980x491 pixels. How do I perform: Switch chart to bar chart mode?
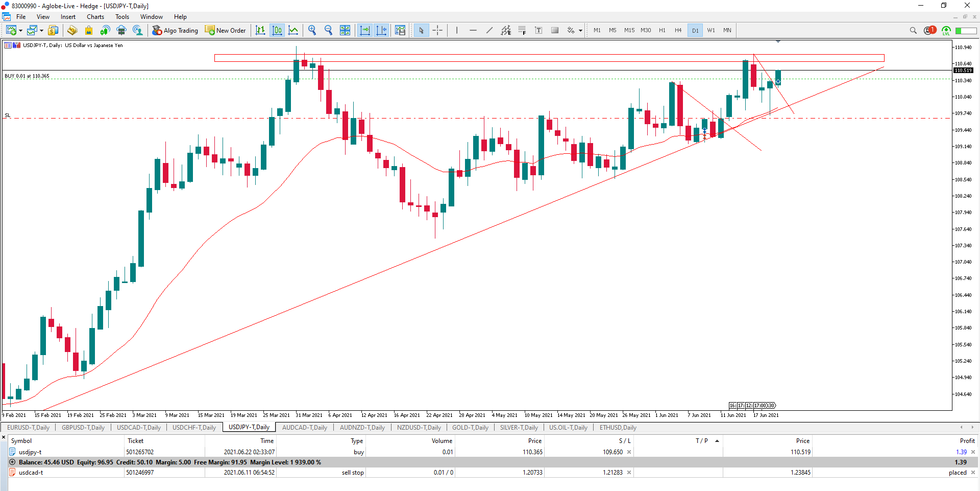click(260, 31)
